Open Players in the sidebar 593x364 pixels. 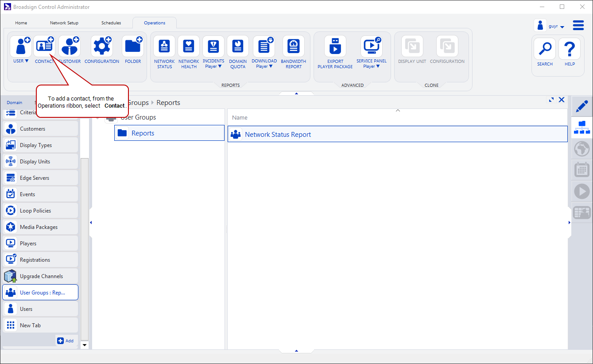[x=40, y=244]
